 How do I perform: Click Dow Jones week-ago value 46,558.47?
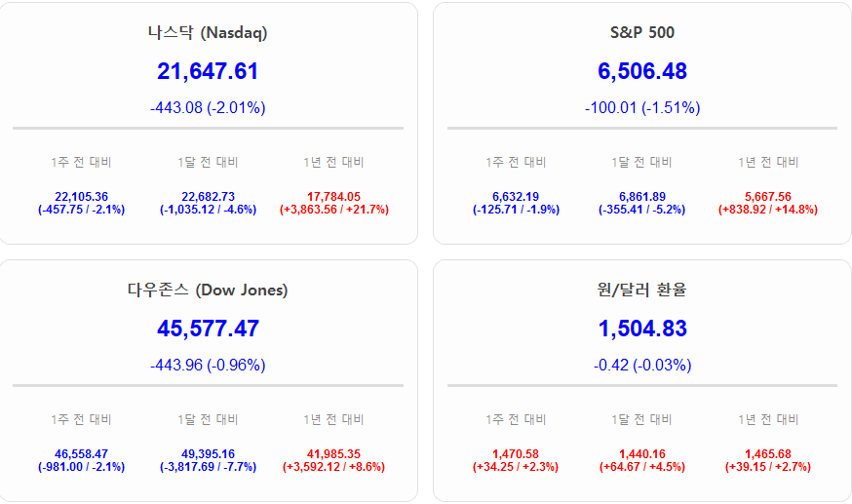pos(82,453)
